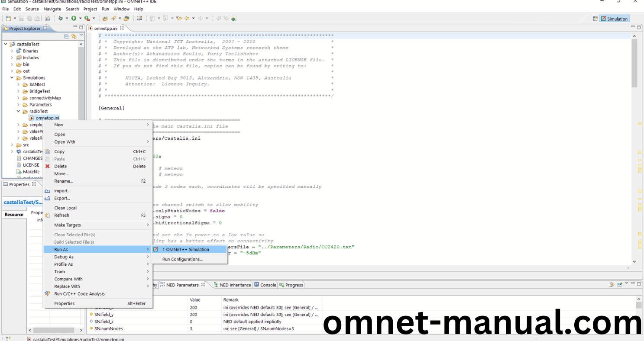
Task: Click the SN.numNodes parameter row
Action: tap(204, 328)
